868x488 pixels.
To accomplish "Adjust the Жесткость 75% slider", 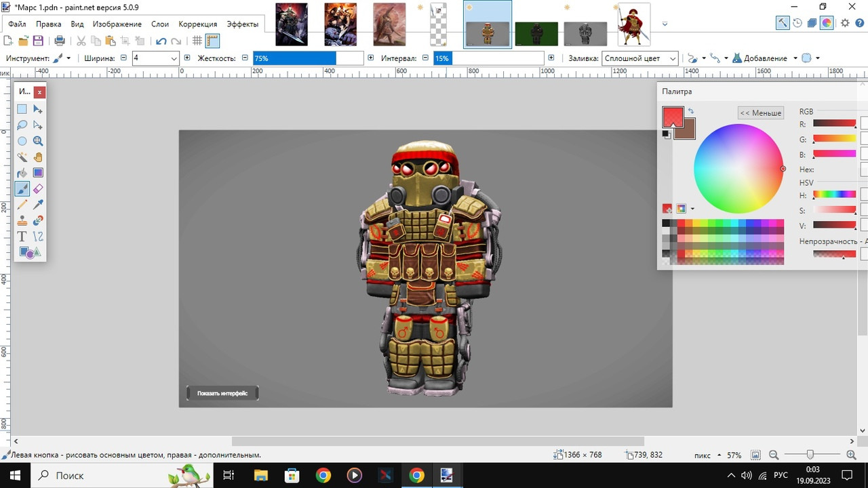I will (x=309, y=58).
